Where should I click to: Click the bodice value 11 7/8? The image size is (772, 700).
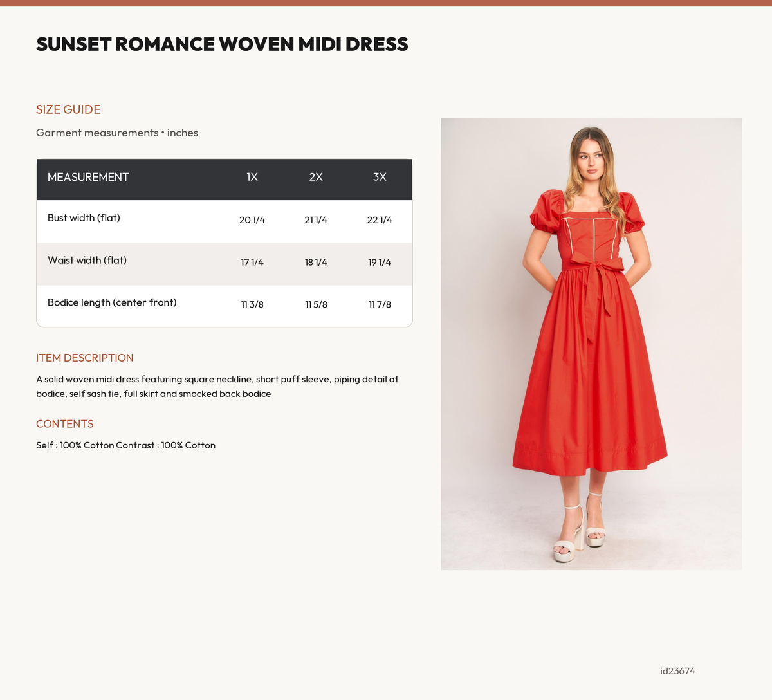point(380,304)
